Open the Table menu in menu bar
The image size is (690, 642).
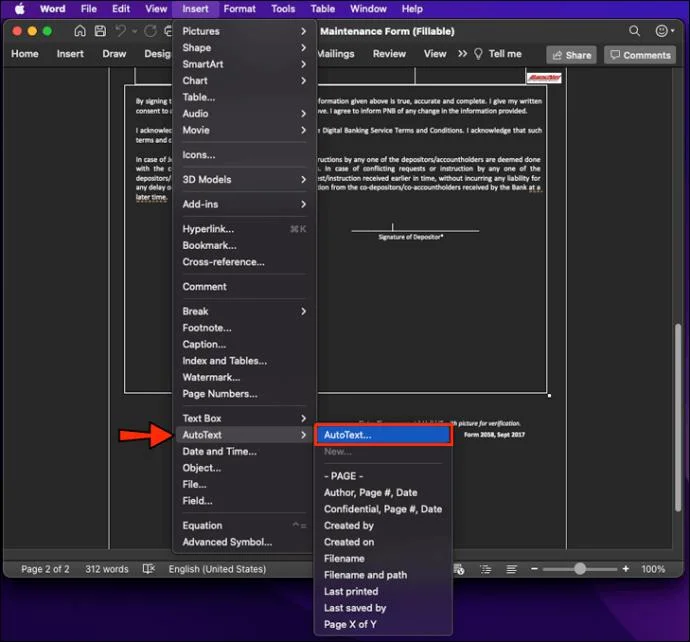[x=323, y=9]
